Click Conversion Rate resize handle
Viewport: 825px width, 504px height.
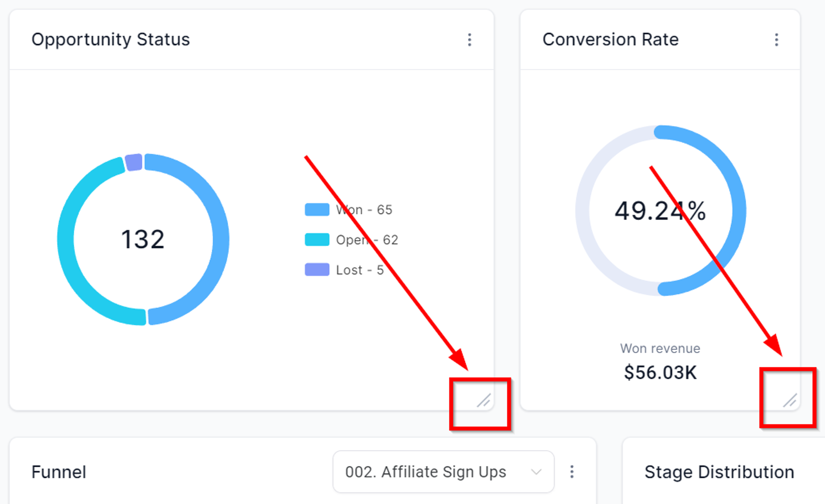coord(790,400)
